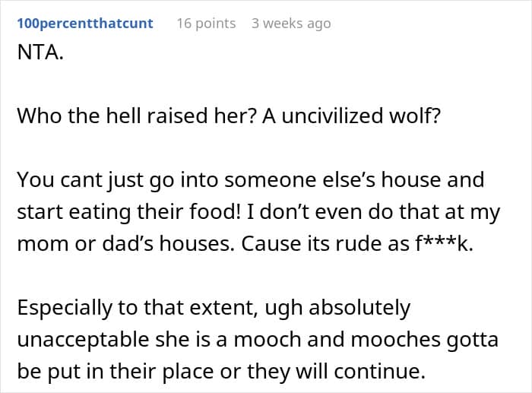Click the word 'food!' in the comment

pos(215,211)
